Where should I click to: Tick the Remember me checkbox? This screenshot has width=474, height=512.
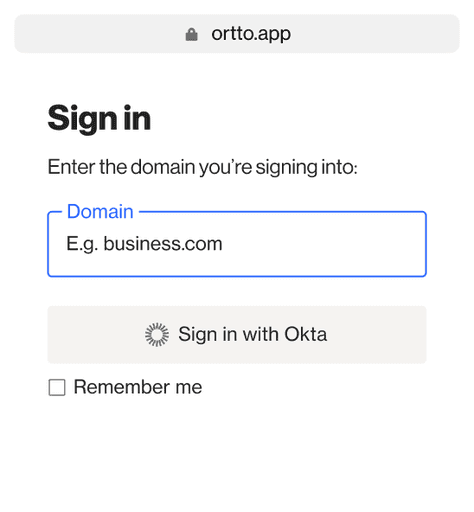pyautogui.click(x=57, y=387)
